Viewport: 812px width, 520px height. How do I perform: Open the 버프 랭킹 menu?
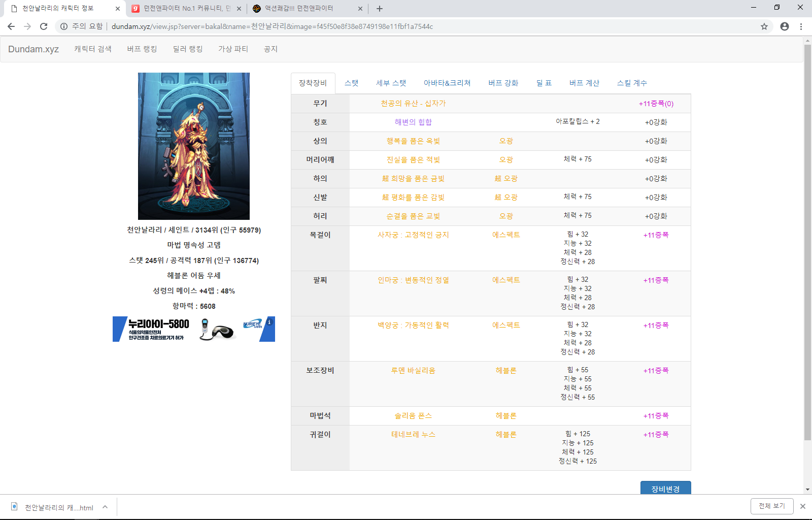142,49
